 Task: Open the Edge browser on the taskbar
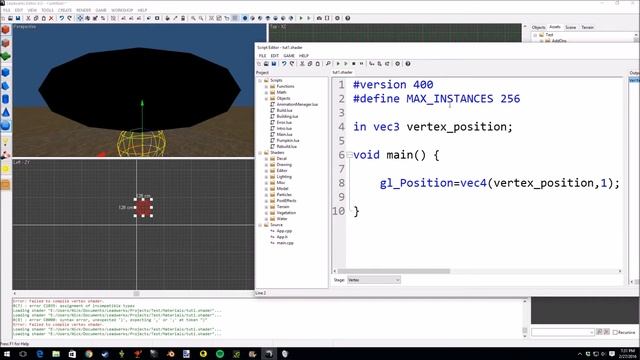click(x=40, y=354)
